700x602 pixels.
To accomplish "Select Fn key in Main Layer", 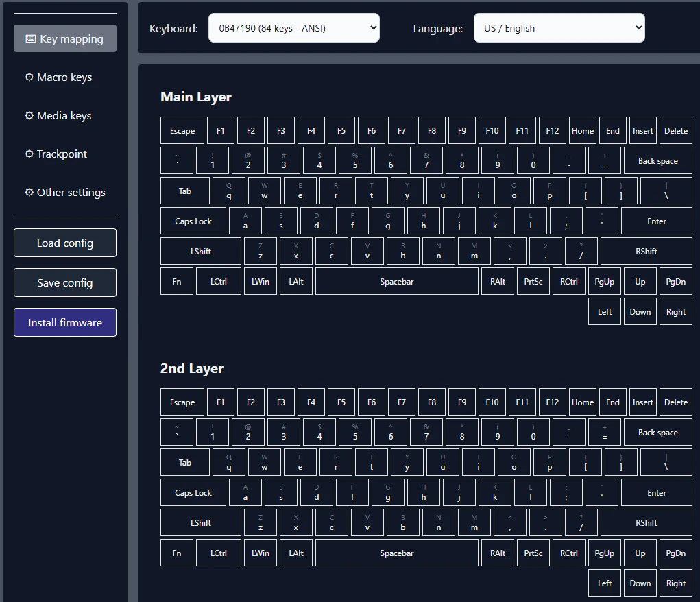I will [177, 281].
